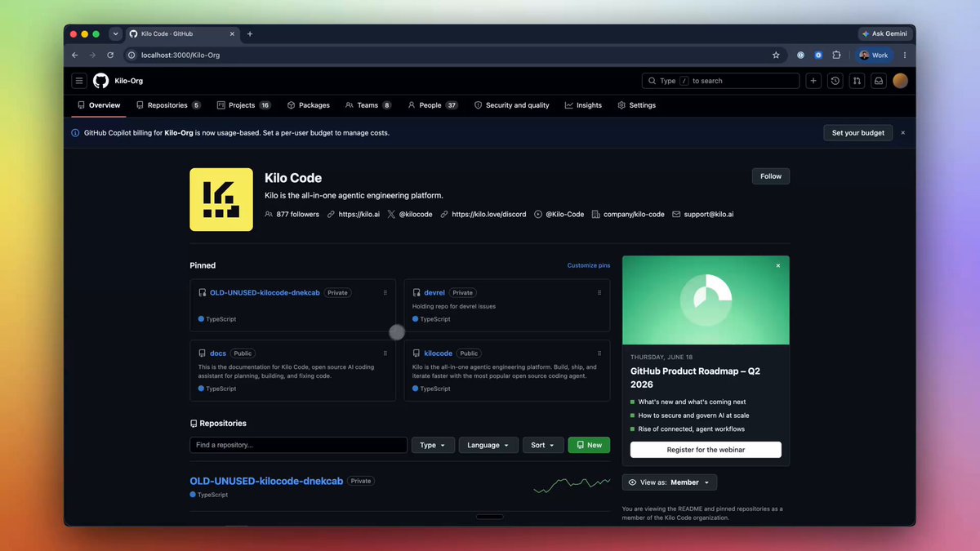Reload the page
The image size is (980, 551).
pos(110,56)
